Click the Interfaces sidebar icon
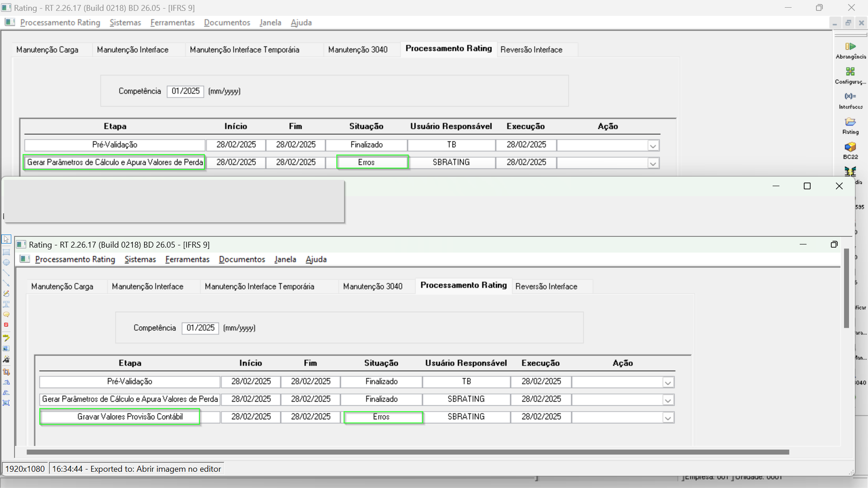 tap(850, 100)
